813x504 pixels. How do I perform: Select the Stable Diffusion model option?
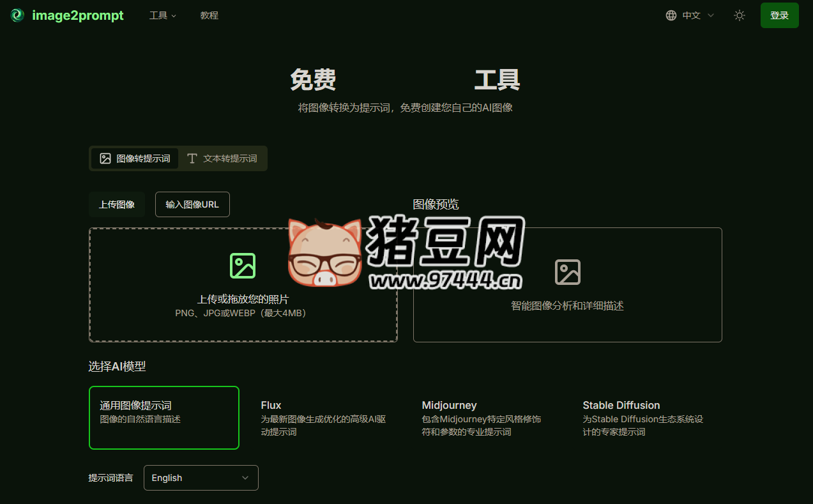[x=647, y=418]
